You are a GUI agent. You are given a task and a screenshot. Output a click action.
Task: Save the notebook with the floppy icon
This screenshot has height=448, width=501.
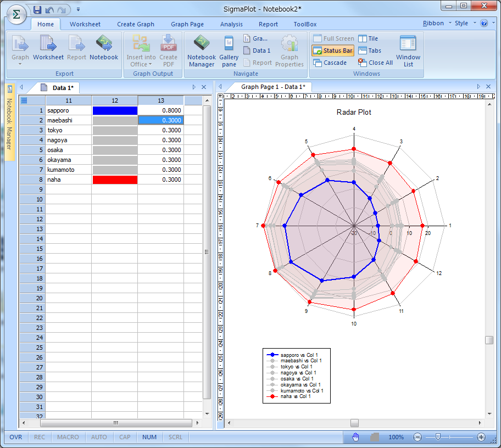[37, 9]
